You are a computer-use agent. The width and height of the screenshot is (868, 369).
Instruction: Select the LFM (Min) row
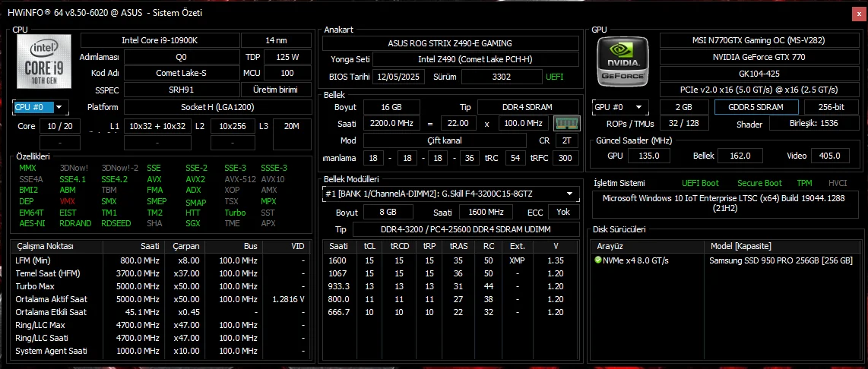(161, 260)
